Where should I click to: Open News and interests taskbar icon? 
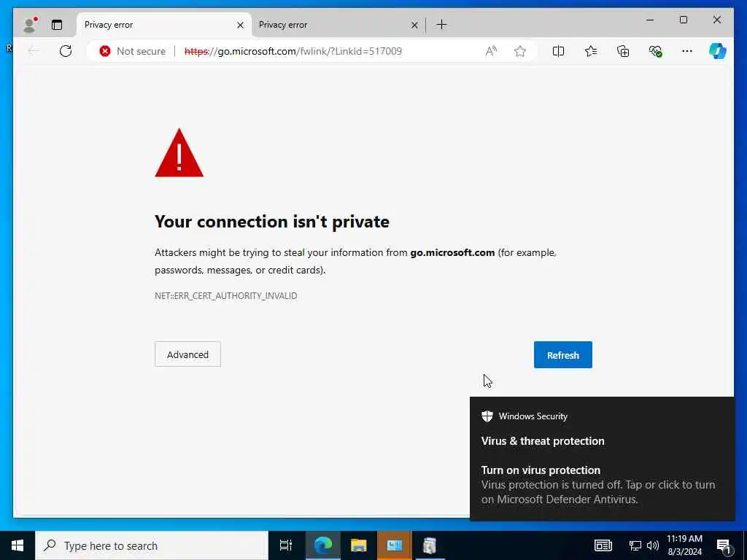(x=603, y=545)
